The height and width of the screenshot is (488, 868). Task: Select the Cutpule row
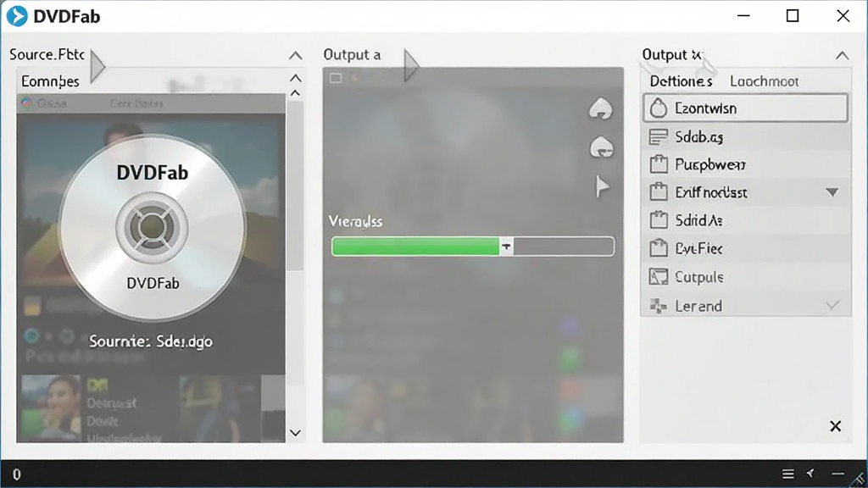[745, 277]
